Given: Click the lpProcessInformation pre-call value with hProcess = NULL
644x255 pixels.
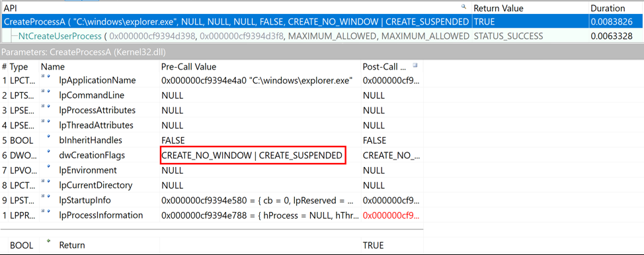Looking at the screenshot, I should point(260,215).
